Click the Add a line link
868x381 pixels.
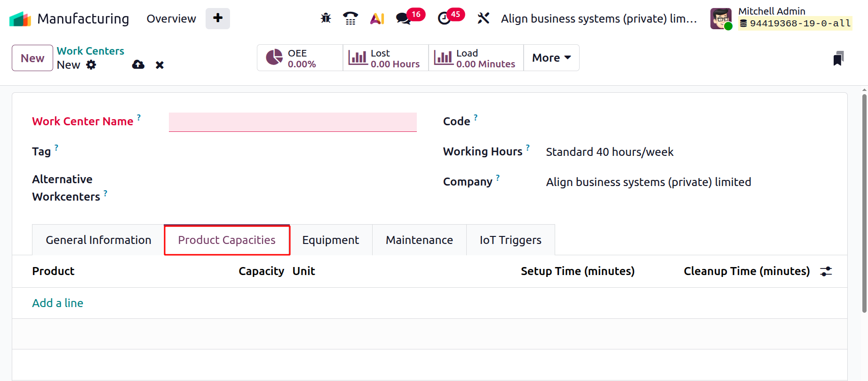click(x=57, y=303)
